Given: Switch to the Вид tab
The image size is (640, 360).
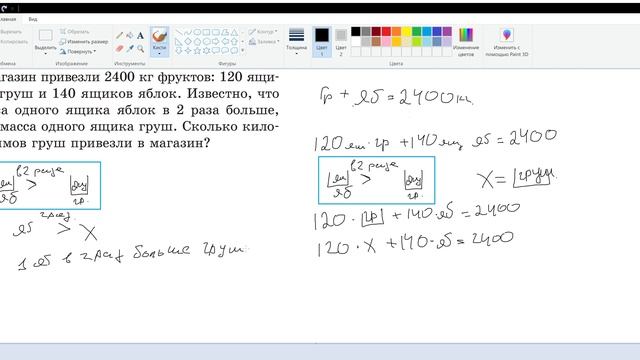Looking at the screenshot, I should pyautogui.click(x=33, y=19).
